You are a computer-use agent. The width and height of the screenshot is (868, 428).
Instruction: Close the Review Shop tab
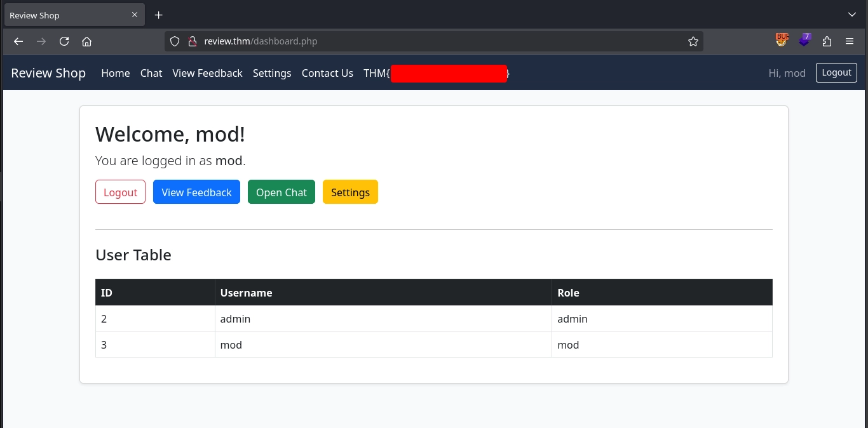(135, 15)
